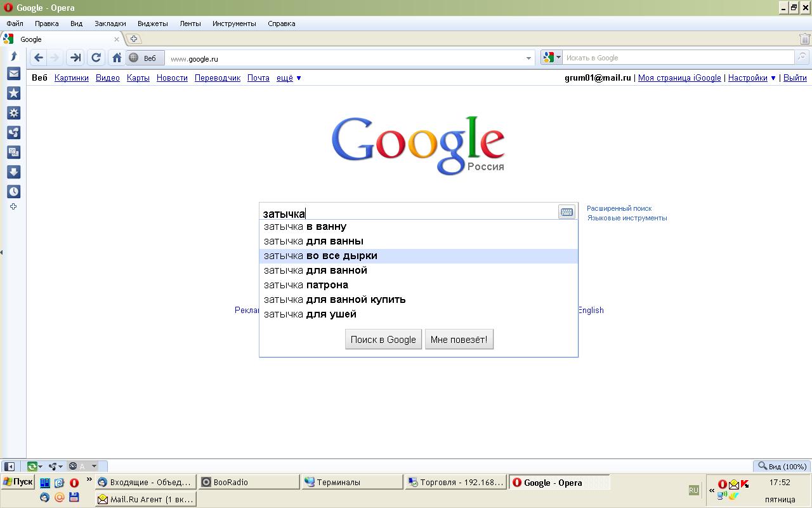The width and height of the screenshot is (812, 508).
Task: Click the Speed Dial arrow icon atop the sidebar
Action: (x=13, y=56)
